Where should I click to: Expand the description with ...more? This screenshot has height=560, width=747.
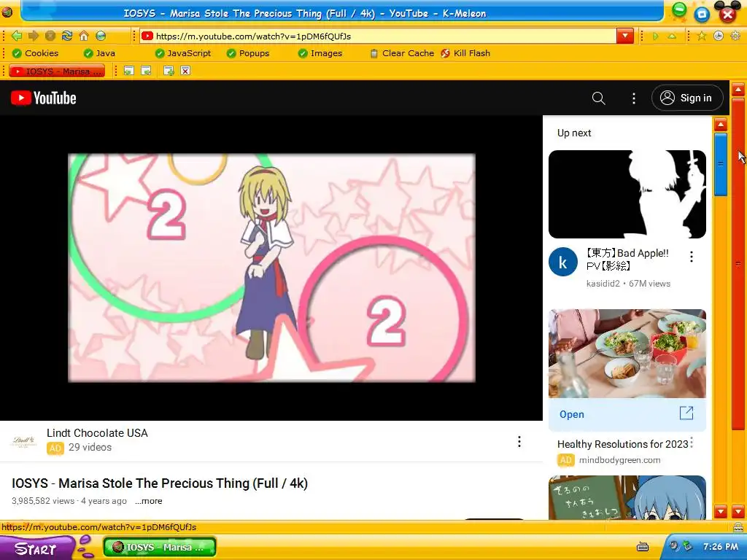(149, 501)
